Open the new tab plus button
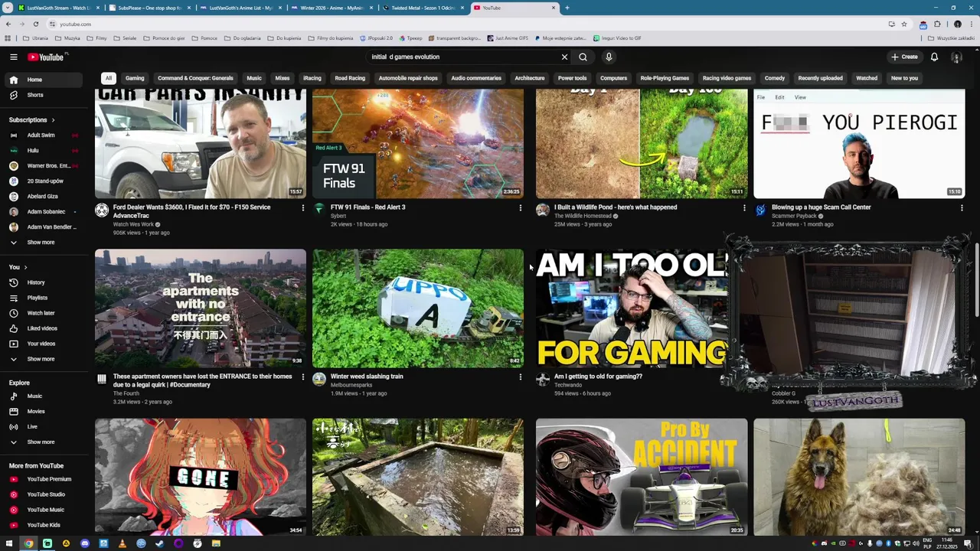Screen dimensions: 980x551 click(x=567, y=8)
